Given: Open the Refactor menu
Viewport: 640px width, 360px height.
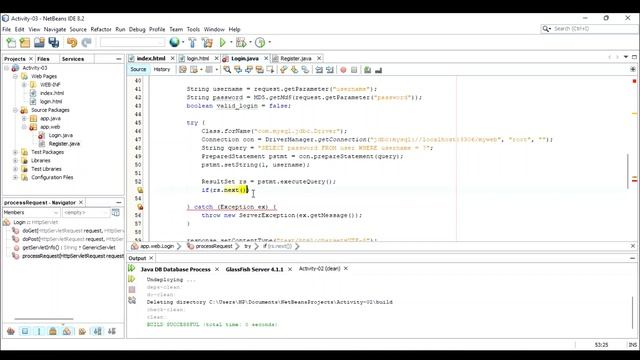Looking at the screenshot, I should click(101, 29).
